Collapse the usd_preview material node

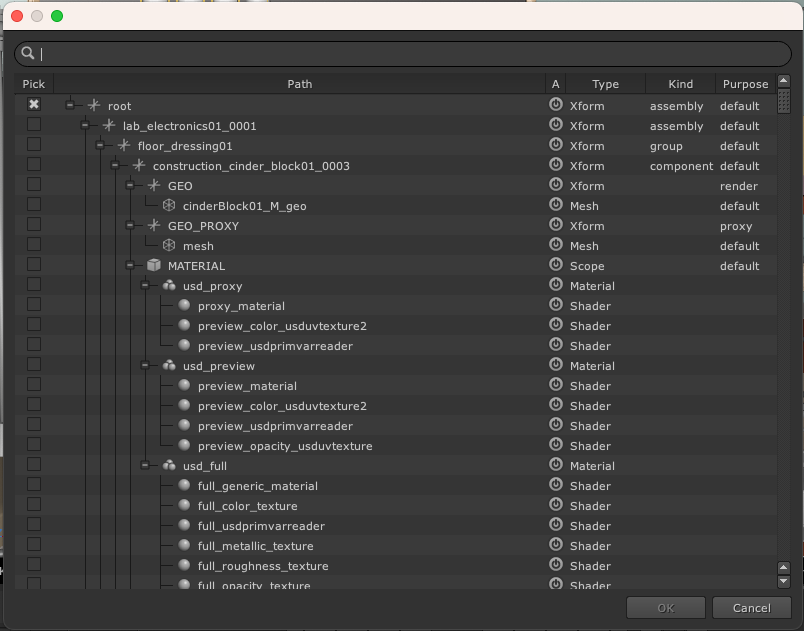point(145,365)
